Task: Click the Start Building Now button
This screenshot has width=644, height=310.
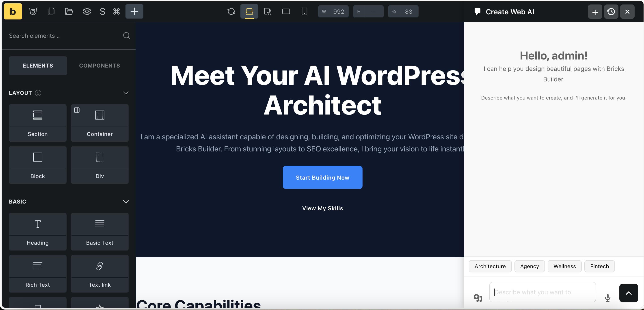Action: pyautogui.click(x=322, y=177)
